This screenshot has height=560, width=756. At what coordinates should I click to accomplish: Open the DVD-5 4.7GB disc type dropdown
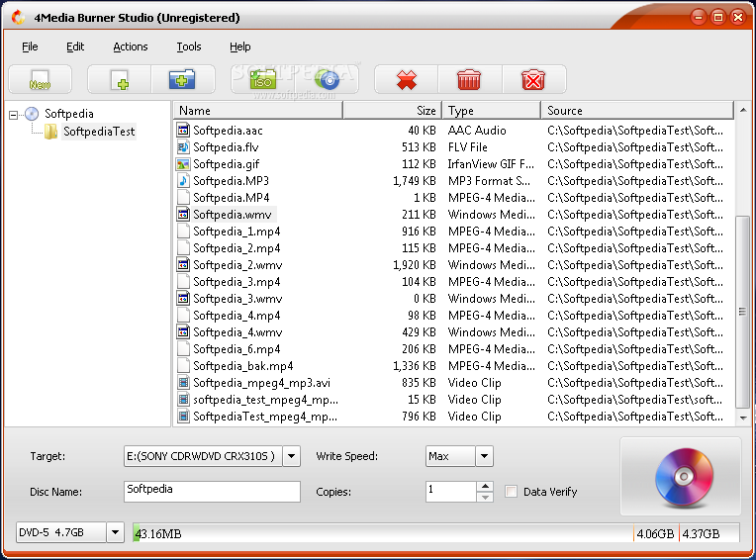click(115, 532)
